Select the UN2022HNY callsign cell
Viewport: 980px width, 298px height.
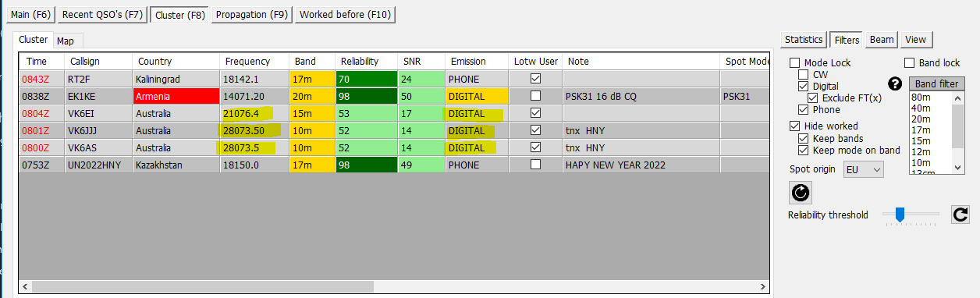98,165
